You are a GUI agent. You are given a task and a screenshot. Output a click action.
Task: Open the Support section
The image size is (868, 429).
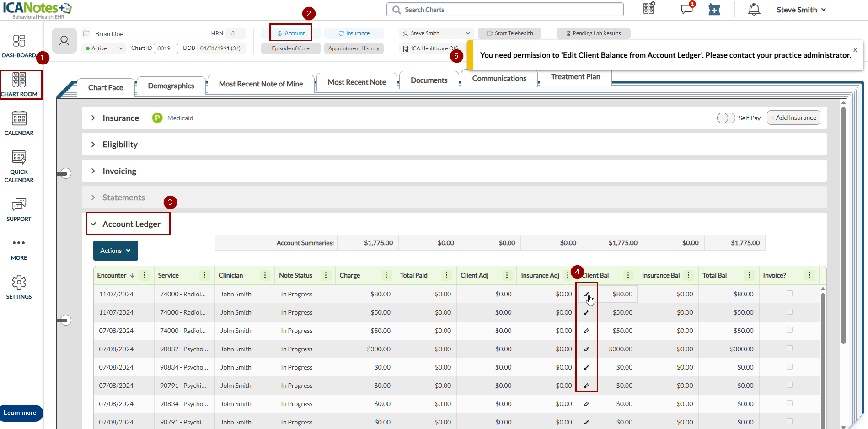pyautogui.click(x=19, y=210)
